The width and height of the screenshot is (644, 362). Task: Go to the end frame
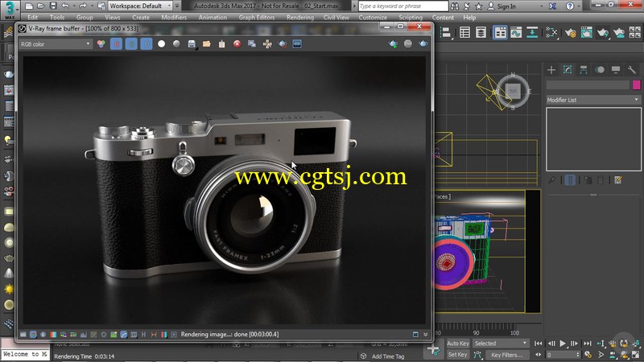tap(588, 343)
